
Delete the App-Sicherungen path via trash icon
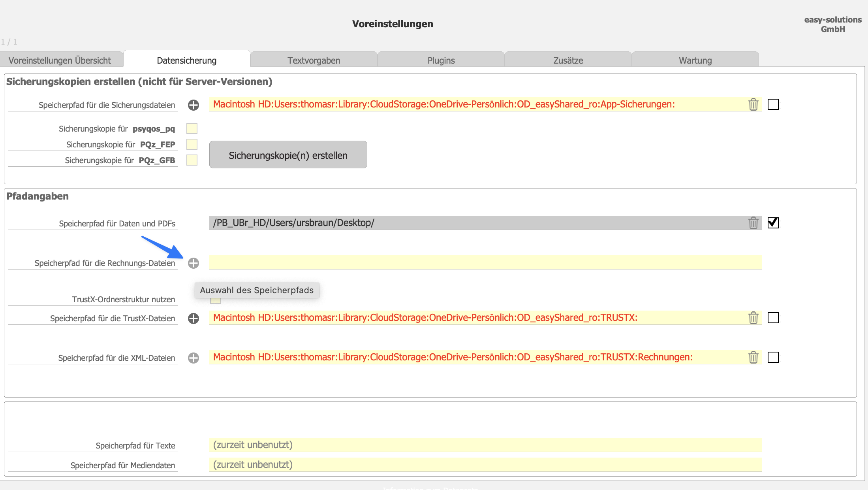point(753,104)
